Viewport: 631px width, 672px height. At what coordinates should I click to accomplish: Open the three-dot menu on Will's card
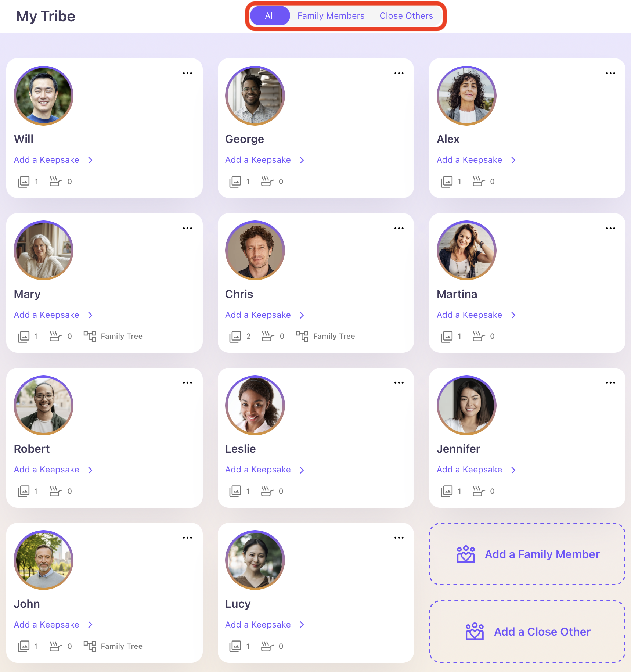[x=187, y=73]
